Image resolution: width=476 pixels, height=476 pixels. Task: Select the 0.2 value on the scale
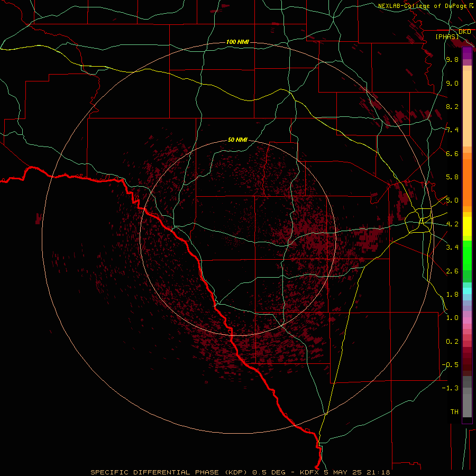(452, 342)
